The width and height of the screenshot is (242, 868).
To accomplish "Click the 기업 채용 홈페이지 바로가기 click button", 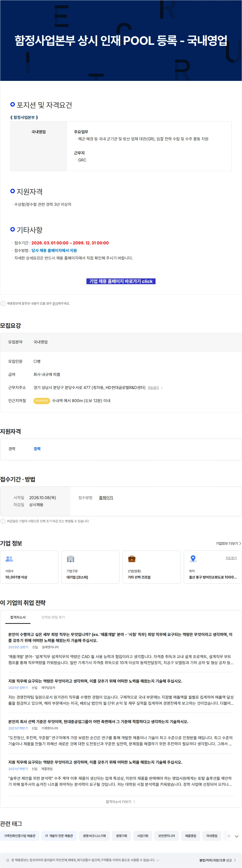I will 121,281.
